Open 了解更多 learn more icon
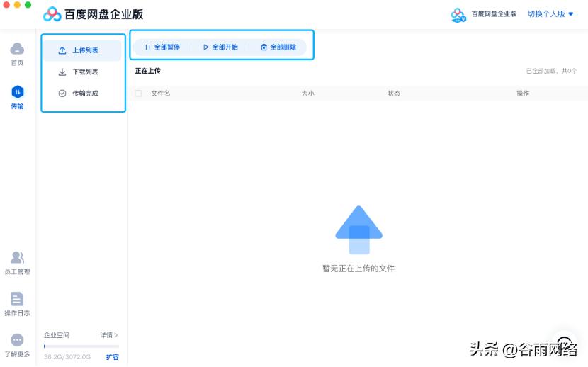 tap(17, 340)
